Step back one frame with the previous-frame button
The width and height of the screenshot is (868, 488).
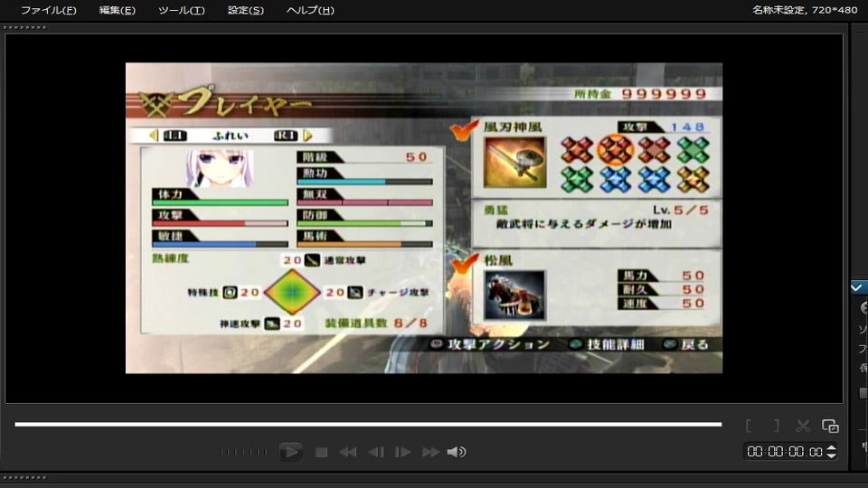click(376, 452)
